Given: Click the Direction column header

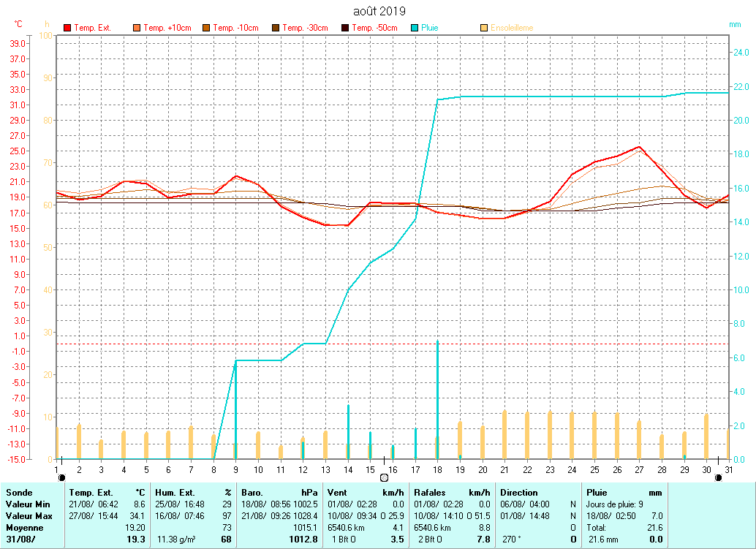Looking at the screenshot, I should tap(519, 493).
